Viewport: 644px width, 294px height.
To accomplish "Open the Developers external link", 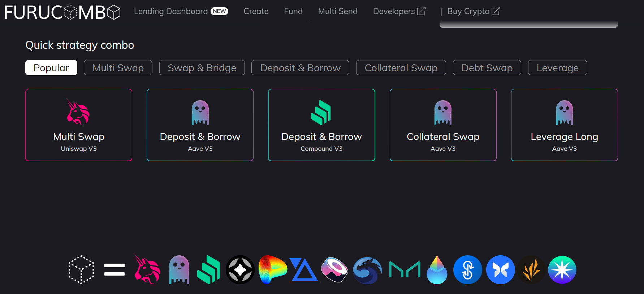I will coord(399,11).
